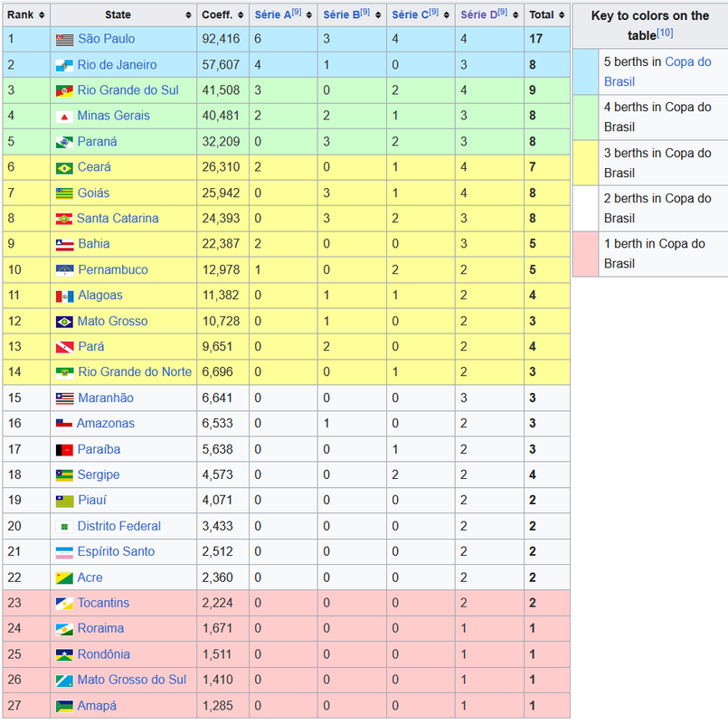Image resolution: width=728 pixels, height=723 pixels.
Task: Click the Roraima flag icon
Action: click(x=64, y=629)
